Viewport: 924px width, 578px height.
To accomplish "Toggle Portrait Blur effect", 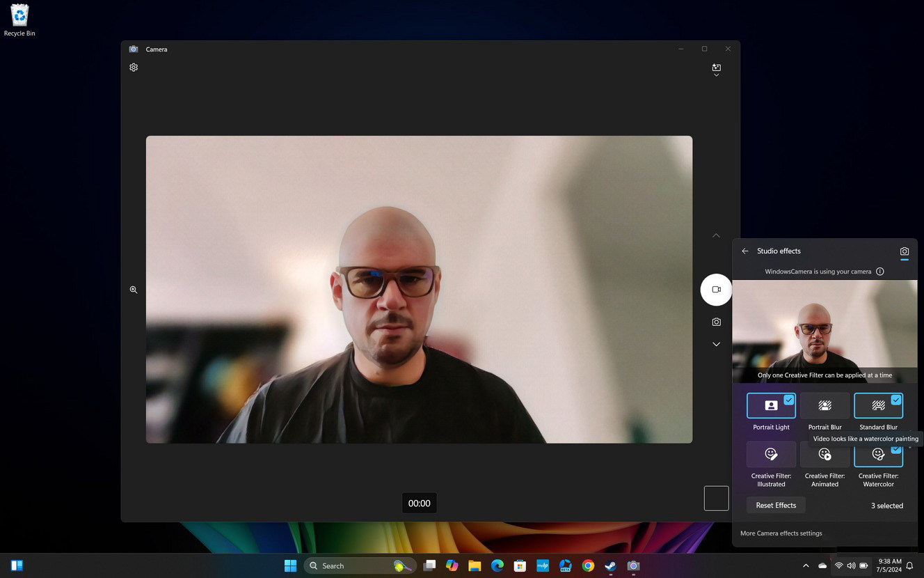I will click(x=825, y=405).
